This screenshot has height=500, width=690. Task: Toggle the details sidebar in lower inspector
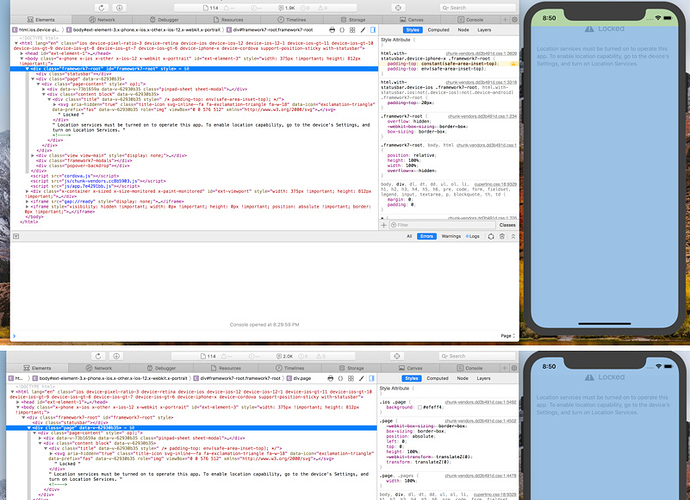coord(371,378)
